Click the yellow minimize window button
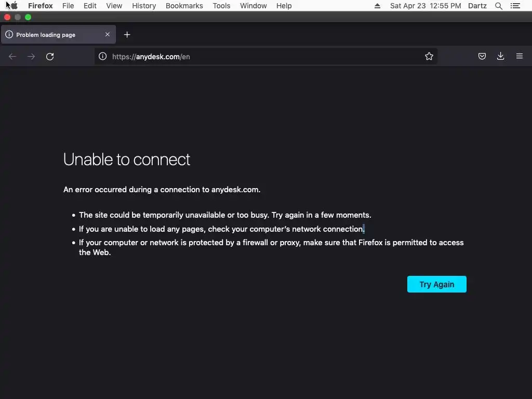Screen dimensions: 532x399 click(x=18, y=17)
